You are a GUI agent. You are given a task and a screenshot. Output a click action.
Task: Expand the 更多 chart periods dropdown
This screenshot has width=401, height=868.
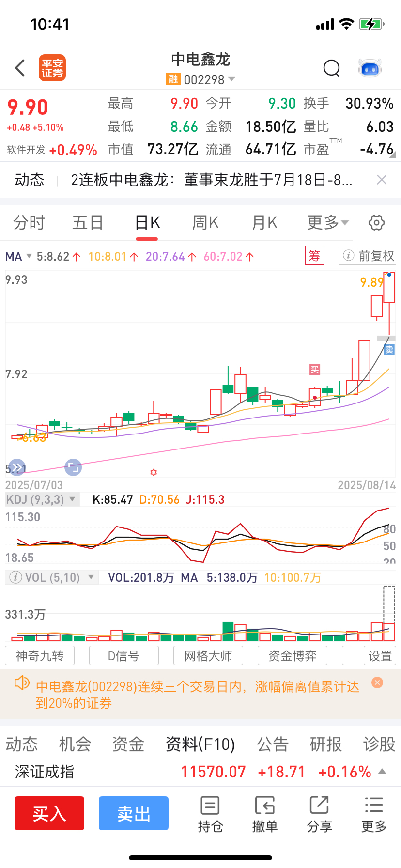coord(328,223)
